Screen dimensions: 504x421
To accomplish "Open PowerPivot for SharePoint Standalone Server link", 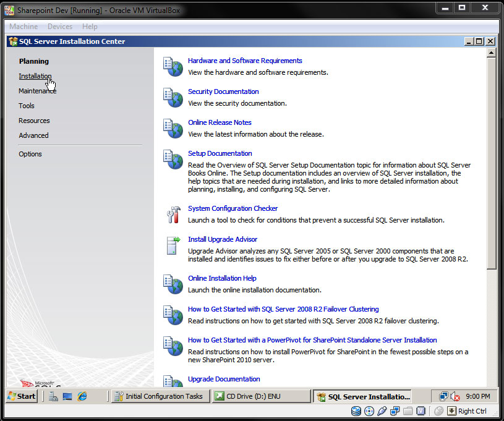I will (312, 340).
